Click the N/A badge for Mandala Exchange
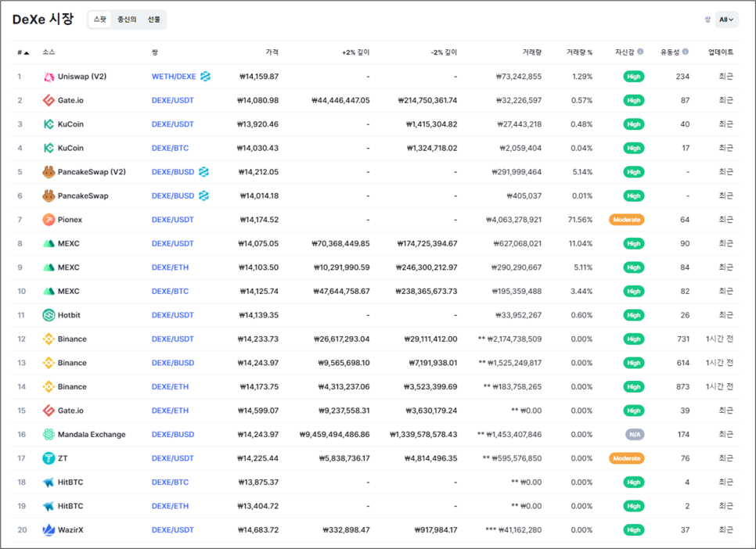The height and width of the screenshot is (549, 756). pyautogui.click(x=635, y=434)
